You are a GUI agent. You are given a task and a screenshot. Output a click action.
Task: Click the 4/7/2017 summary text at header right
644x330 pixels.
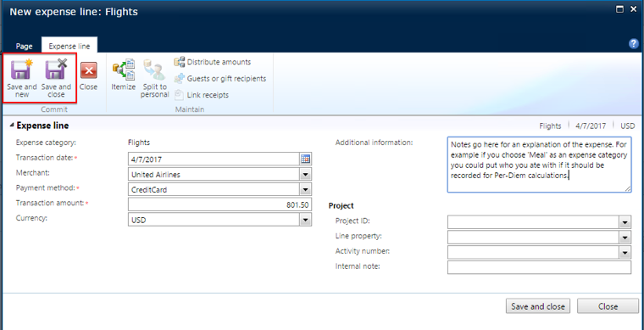point(590,126)
